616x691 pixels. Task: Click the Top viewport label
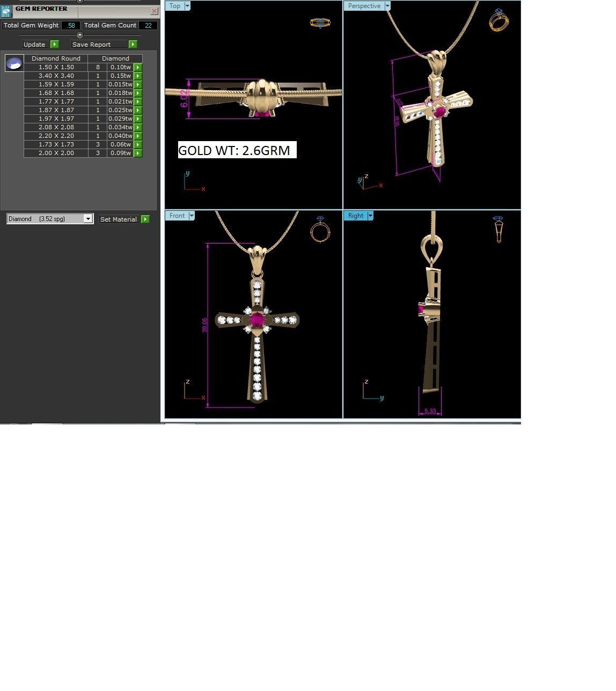[x=175, y=6]
